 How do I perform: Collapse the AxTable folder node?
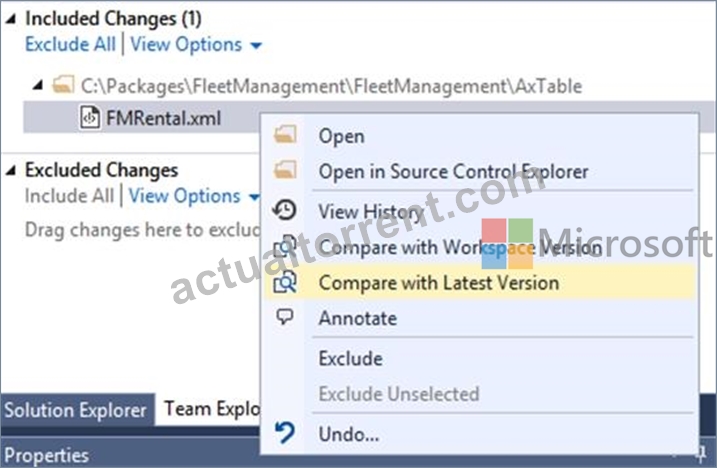pos(38,86)
